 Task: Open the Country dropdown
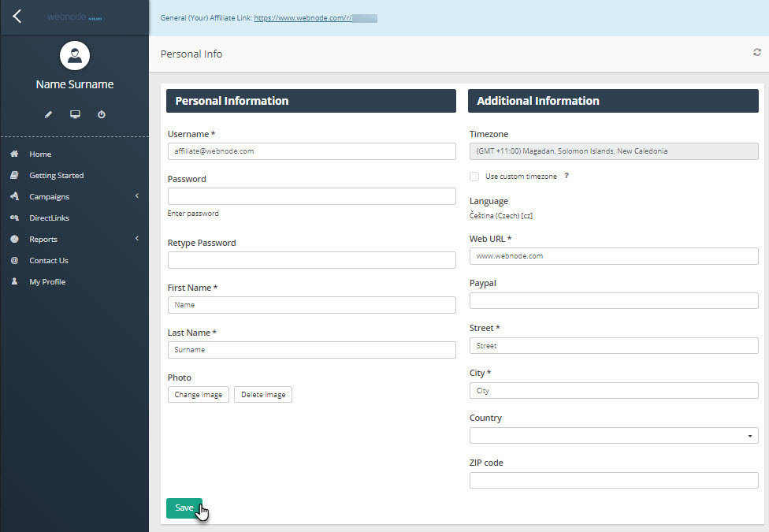point(613,436)
